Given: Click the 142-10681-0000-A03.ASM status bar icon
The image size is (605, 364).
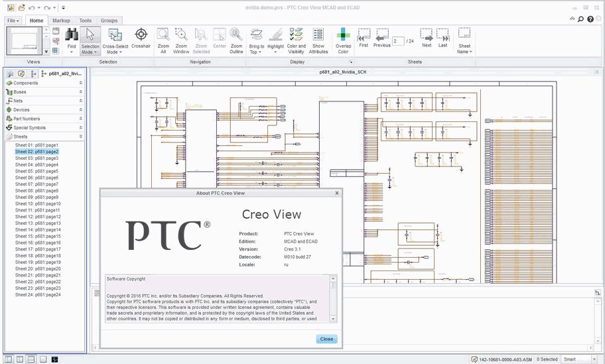Looking at the screenshot, I should tap(474, 359).
